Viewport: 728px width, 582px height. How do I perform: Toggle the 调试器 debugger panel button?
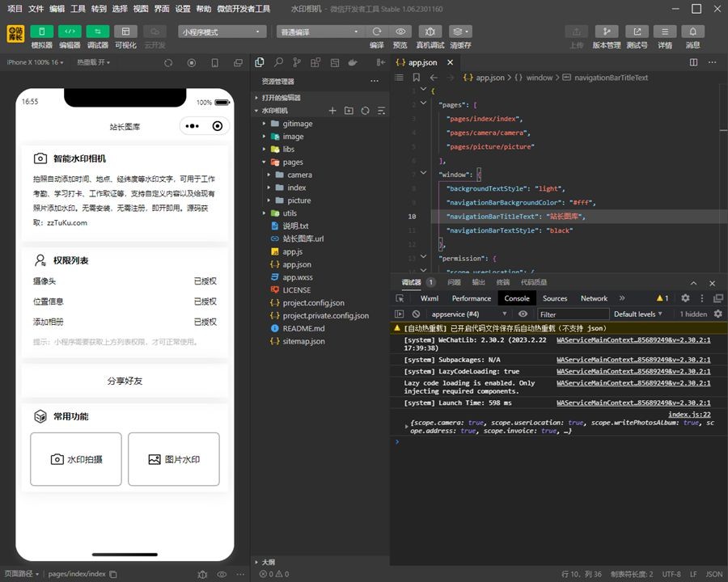[97, 32]
